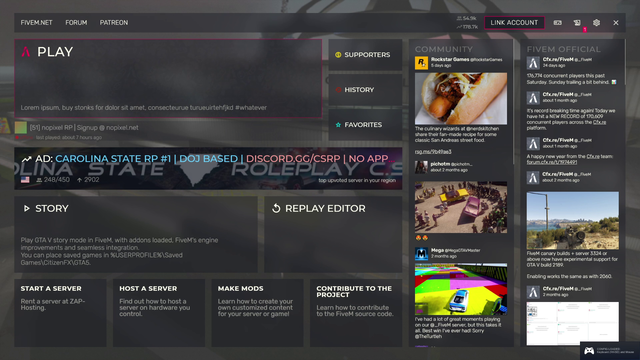Open the SUPPORTERS servers tab
The width and height of the screenshot is (640, 360).
[x=365, y=55]
